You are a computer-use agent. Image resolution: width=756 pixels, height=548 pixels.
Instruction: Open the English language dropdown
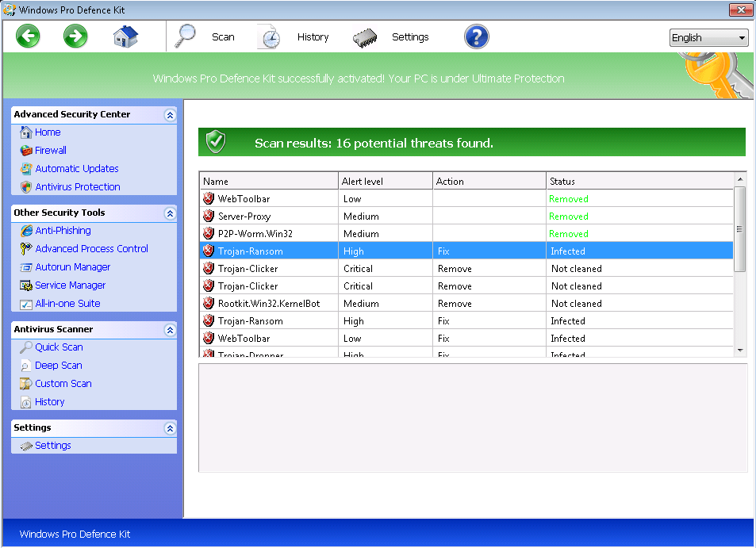coord(708,38)
